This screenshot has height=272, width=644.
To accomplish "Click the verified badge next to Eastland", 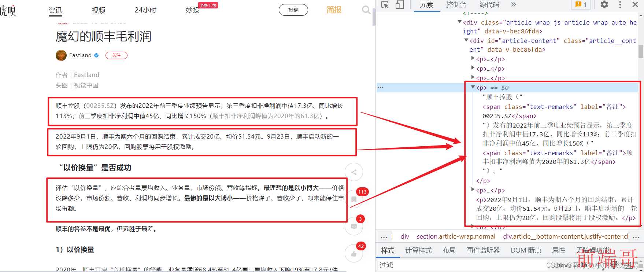I will click(96, 55).
